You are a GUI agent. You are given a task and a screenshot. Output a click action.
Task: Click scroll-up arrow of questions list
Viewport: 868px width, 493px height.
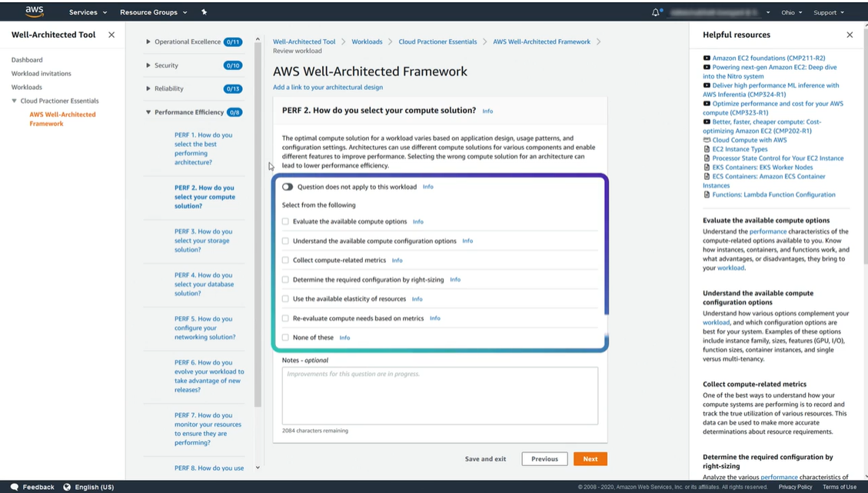[x=258, y=39]
